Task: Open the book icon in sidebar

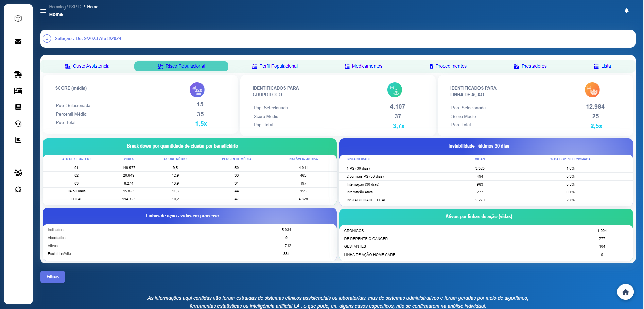Action: click(x=18, y=107)
